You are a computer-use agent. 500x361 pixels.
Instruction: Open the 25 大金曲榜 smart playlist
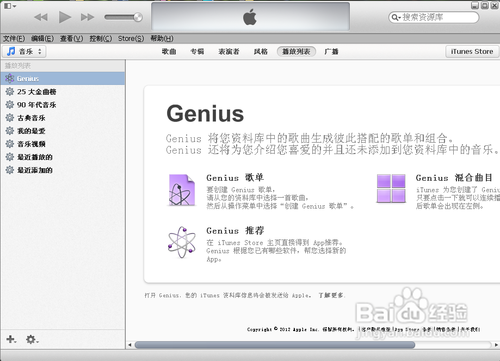click(63, 92)
